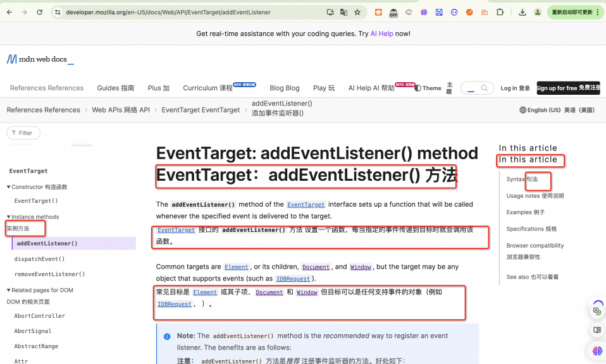Open the browser profile avatar
Screen dimensions: 606x364
[538, 13]
